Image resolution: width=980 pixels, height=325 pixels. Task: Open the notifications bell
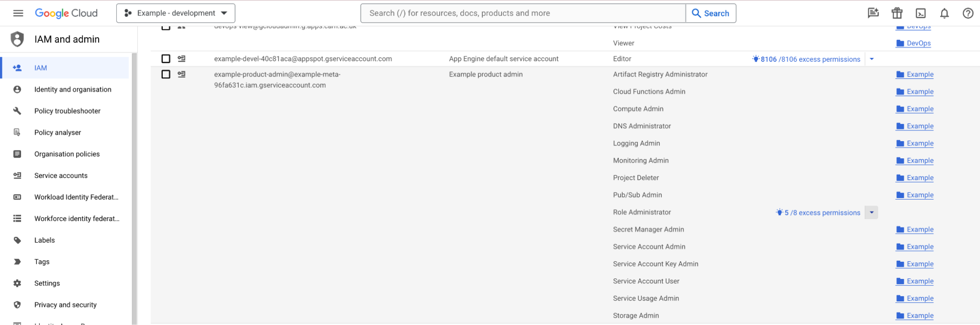944,13
